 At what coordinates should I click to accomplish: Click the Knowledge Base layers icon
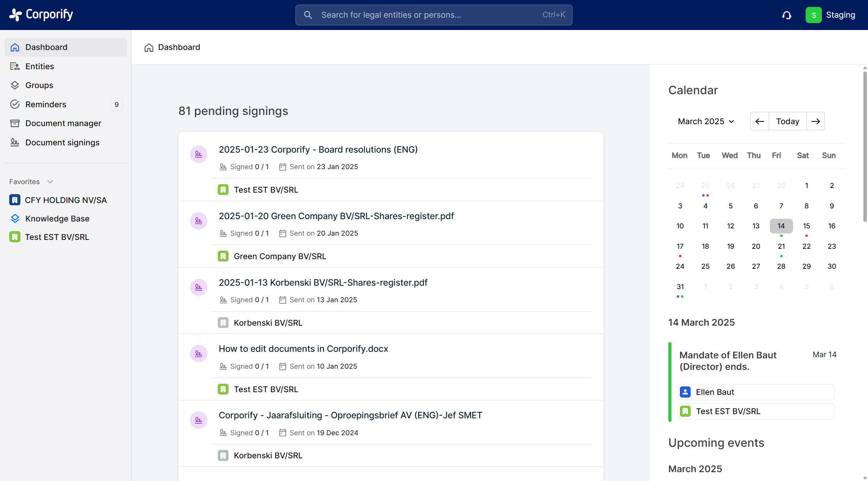point(15,218)
